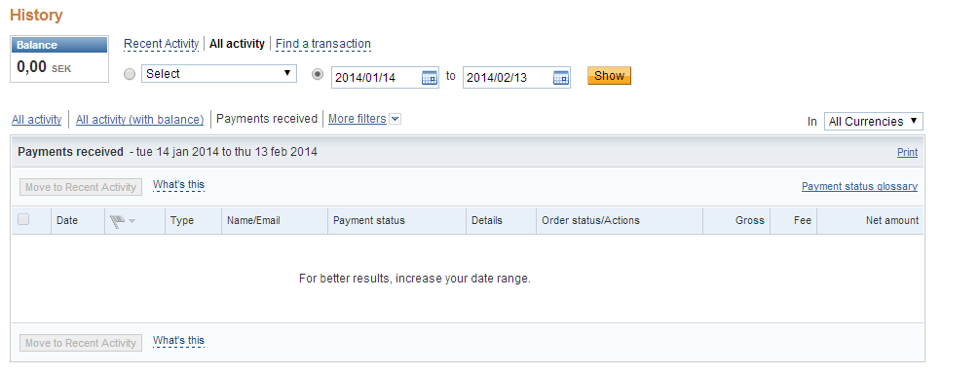Click the flag column icon
Screen dimensions: 980x375
click(x=117, y=220)
